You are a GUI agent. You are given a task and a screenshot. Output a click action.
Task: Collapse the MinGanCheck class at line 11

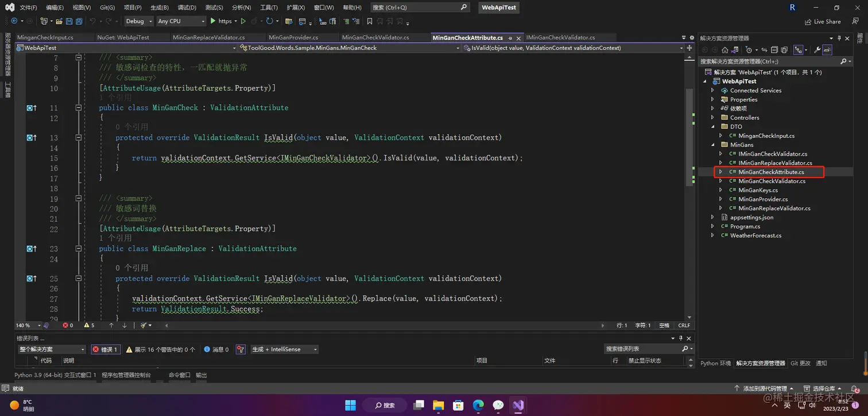79,107
